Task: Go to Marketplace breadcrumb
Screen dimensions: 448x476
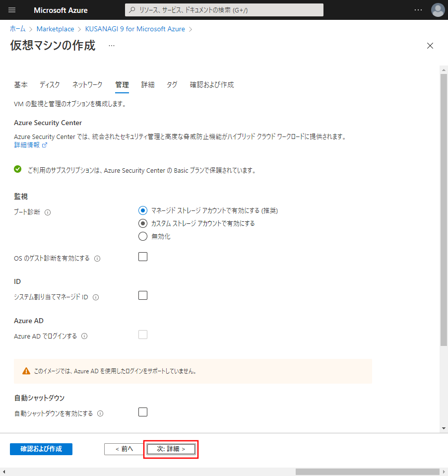Action: [x=55, y=29]
